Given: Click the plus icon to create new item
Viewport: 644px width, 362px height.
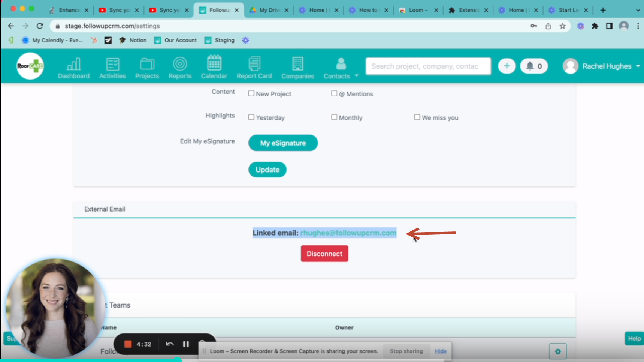Looking at the screenshot, I should click(507, 66).
